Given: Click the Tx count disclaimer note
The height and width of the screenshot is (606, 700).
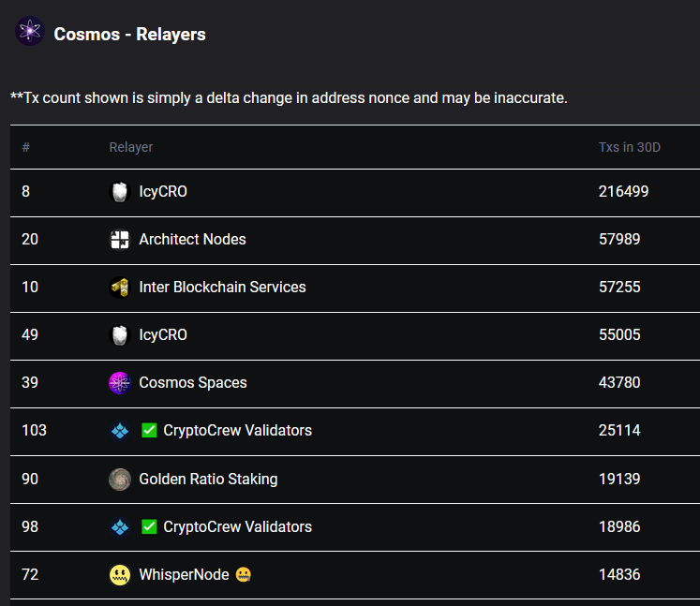Looking at the screenshot, I should [x=289, y=98].
